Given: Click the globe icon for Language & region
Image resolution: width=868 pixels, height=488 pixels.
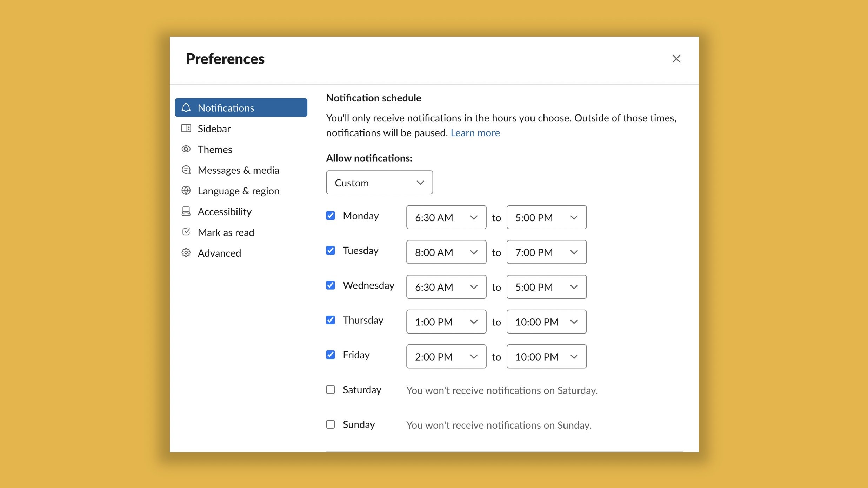Looking at the screenshot, I should pyautogui.click(x=186, y=191).
